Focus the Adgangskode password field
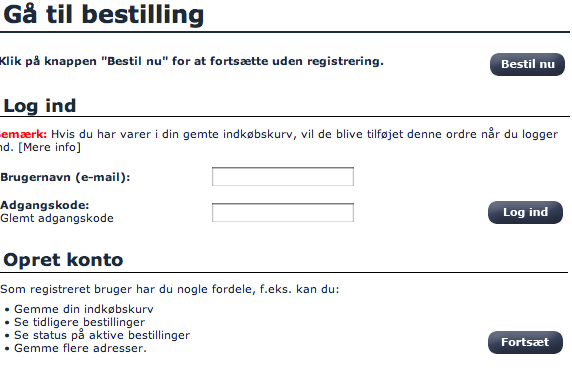572x369 pixels. tap(283, 212)
